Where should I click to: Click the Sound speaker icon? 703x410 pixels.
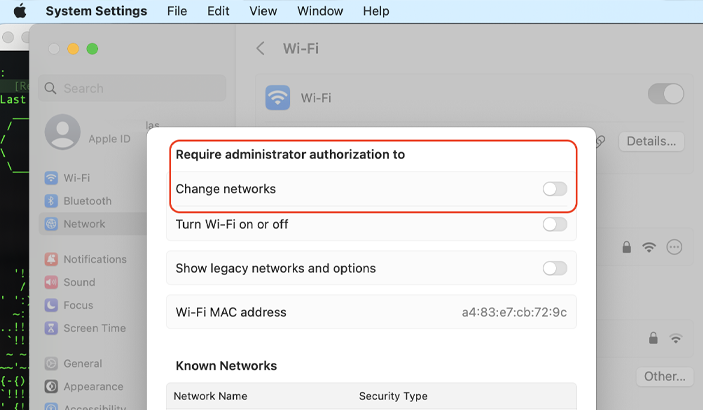[x=51, y=282]
